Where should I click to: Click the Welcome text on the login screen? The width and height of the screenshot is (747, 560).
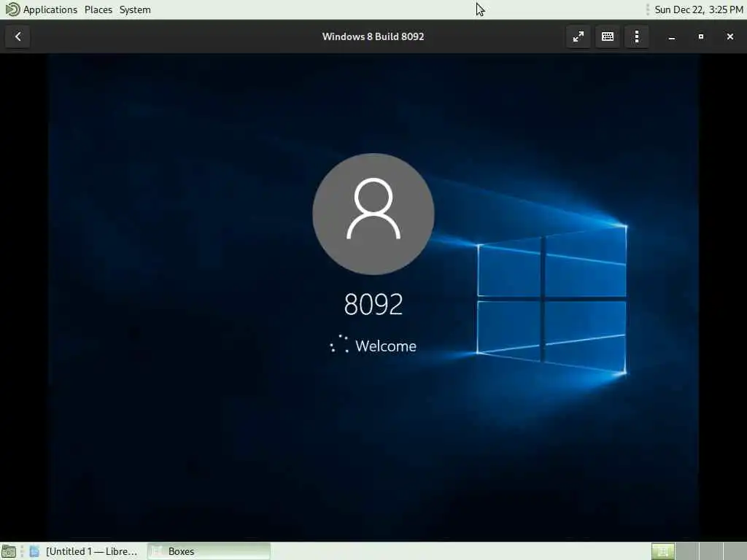[385, 346]
